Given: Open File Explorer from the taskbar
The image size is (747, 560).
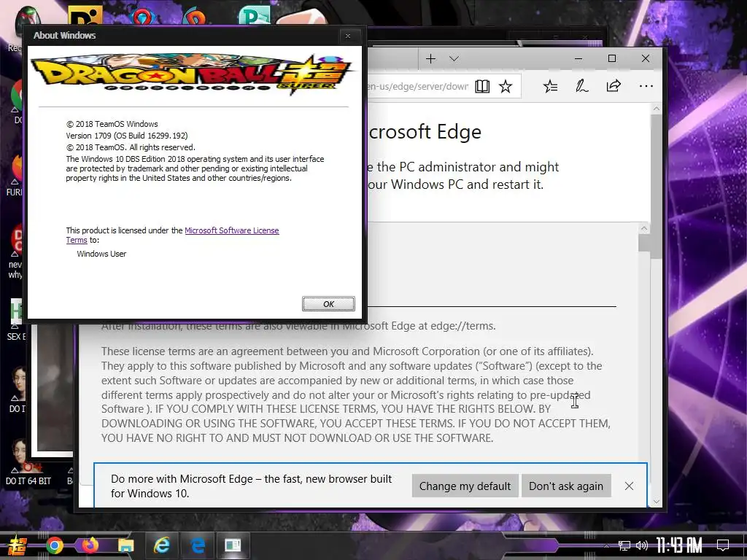Looking at the screenshot, I should click(x=125, y=545).
